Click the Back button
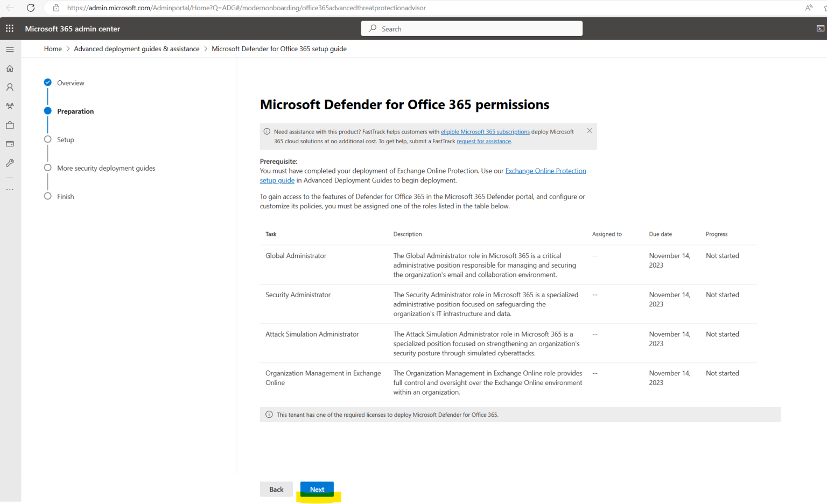Image resolution: width=827 pixels, height=504 pixels. [x=276, y=489]
